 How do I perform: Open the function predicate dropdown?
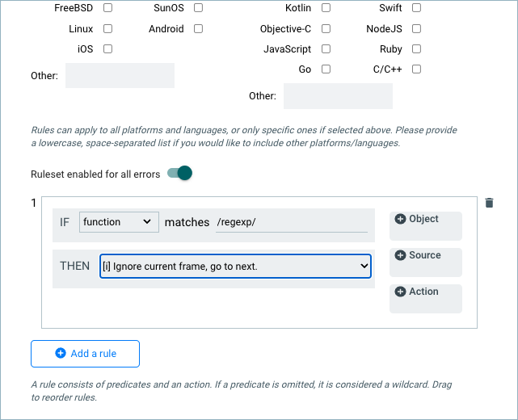(x=119, y=222)
